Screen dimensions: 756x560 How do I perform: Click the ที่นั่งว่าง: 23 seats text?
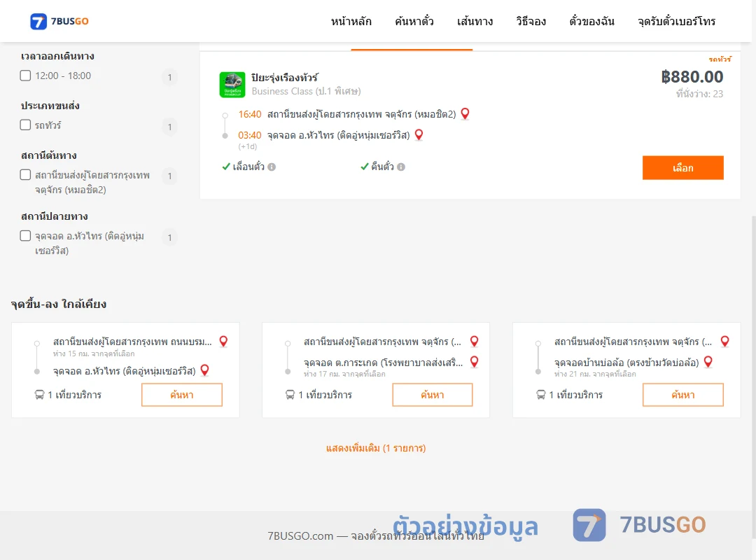699,94
